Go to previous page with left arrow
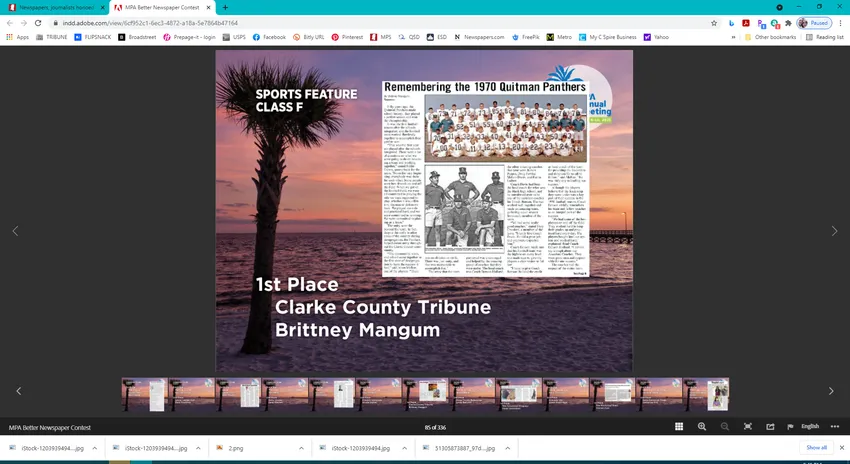The height and width of the screenshot is (464, 850). point(15,231)
